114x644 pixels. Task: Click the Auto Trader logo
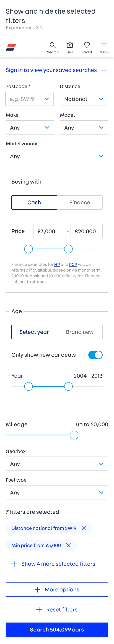11,47
